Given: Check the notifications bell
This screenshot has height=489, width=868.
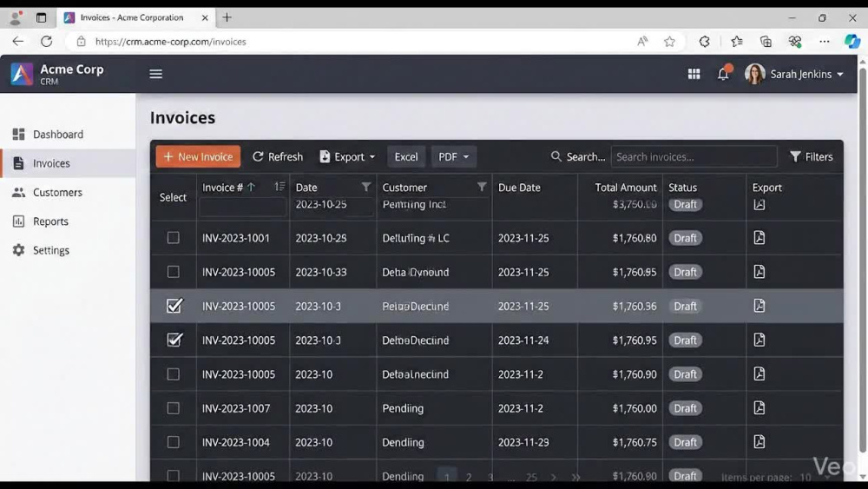Looking at the screenshot, I should 724,74.
